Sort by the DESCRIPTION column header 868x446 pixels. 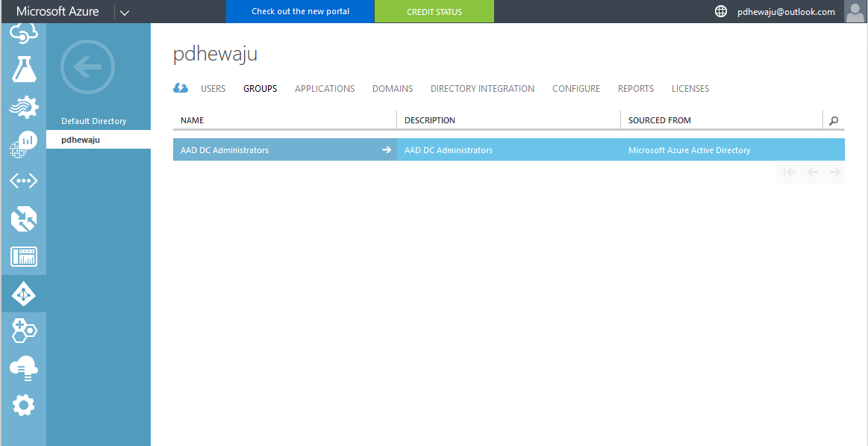point(430,120)
